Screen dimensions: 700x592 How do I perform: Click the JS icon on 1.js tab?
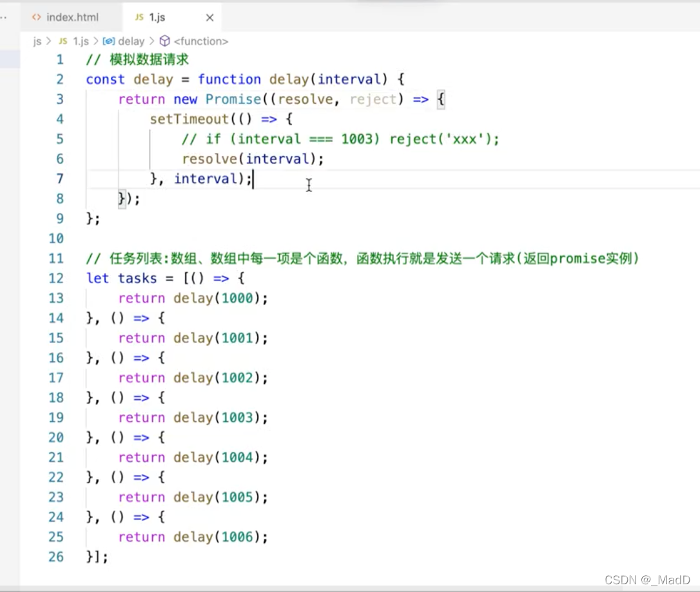pos(139,17)
